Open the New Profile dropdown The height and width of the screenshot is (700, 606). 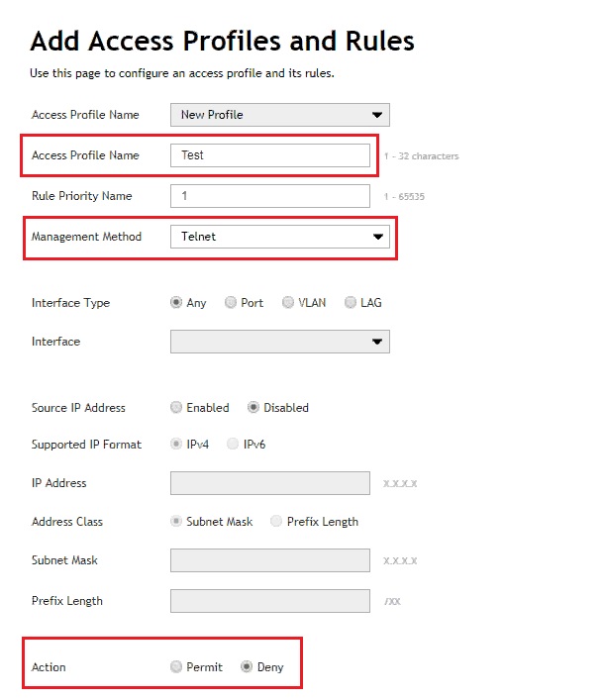(x=280, y=115)
